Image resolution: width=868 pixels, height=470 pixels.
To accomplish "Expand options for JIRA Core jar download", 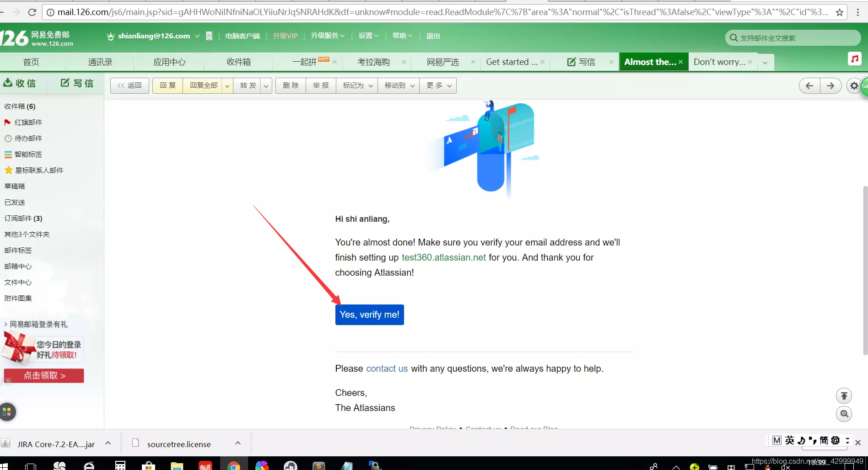I will tap(108, 443).
